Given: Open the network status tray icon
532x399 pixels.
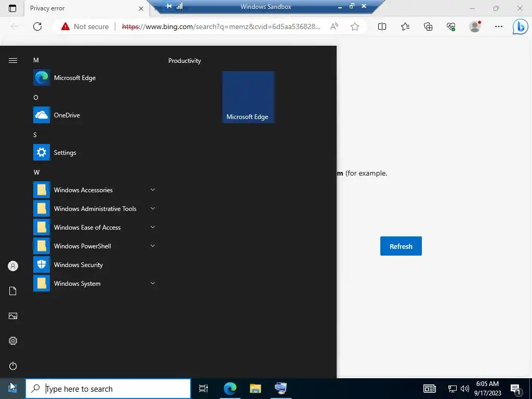Looking at the screenshot, I should (453, 389).
